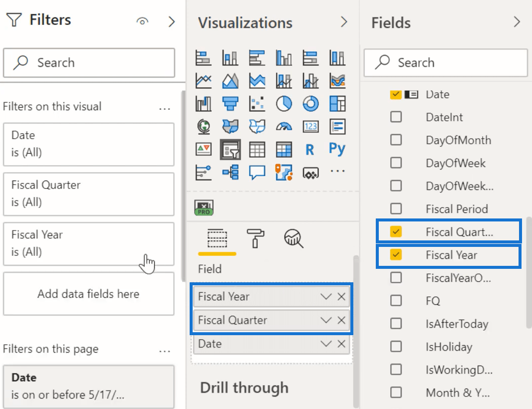This screenshot has width=532, height=409.
Task: Expand the Date visual filter card
Action: 88,145
